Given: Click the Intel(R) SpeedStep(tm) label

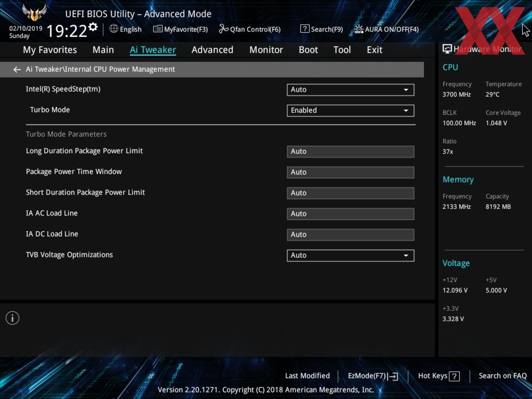Looking at the screenshot, I should point(63,89).
